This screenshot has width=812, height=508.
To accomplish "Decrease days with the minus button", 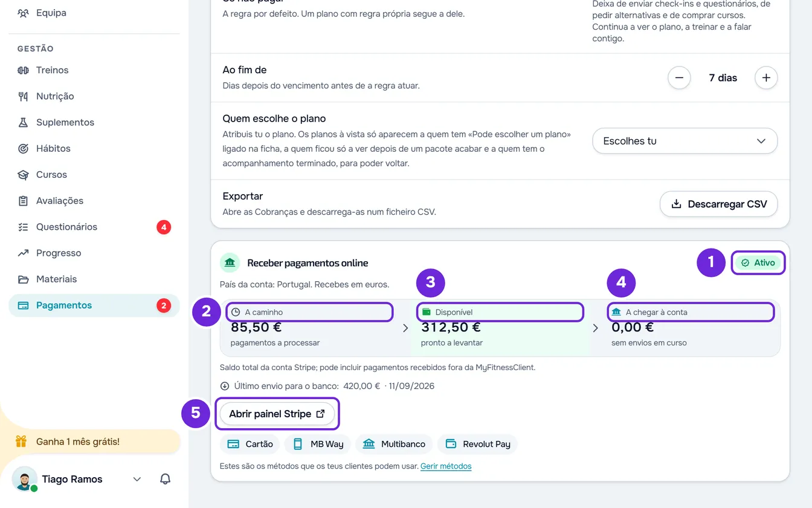I will click(679, 77).
